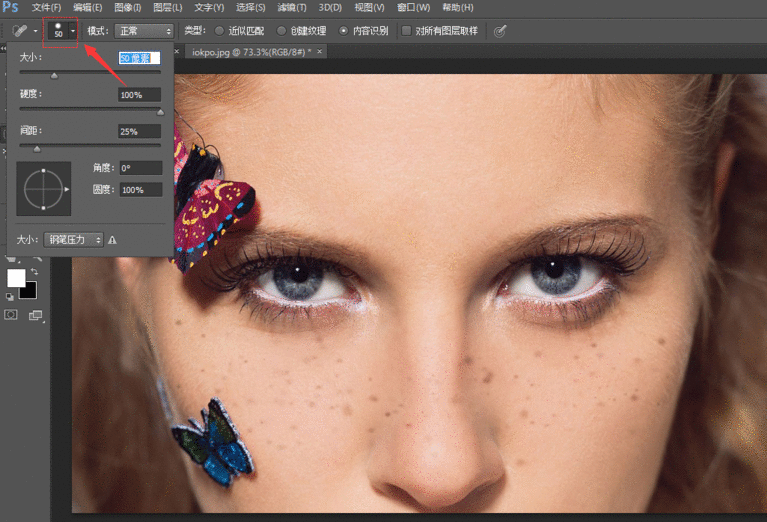Swap foreground and background colors
767x522 pixels.
(x=35, y=271)
